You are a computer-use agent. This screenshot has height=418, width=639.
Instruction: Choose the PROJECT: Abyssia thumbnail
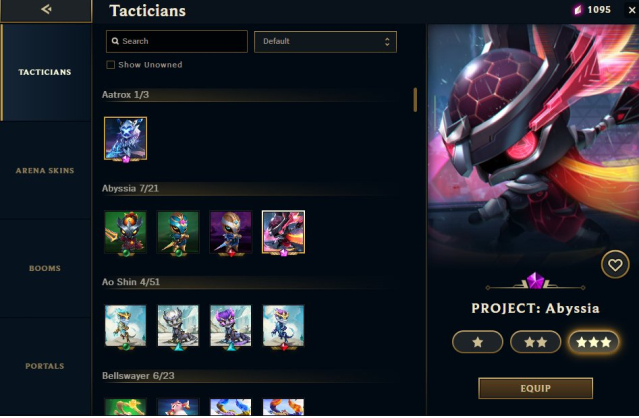(283, 232)
